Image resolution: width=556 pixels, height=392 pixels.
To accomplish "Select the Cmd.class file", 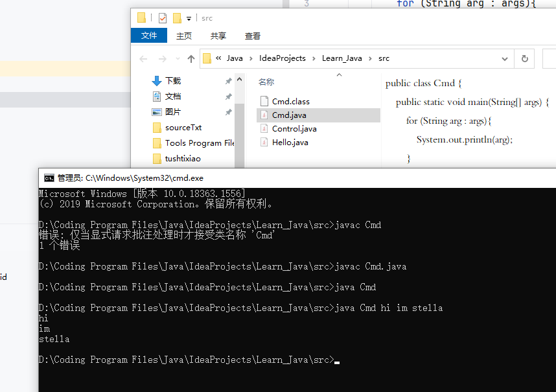I will tap(291, 102).
